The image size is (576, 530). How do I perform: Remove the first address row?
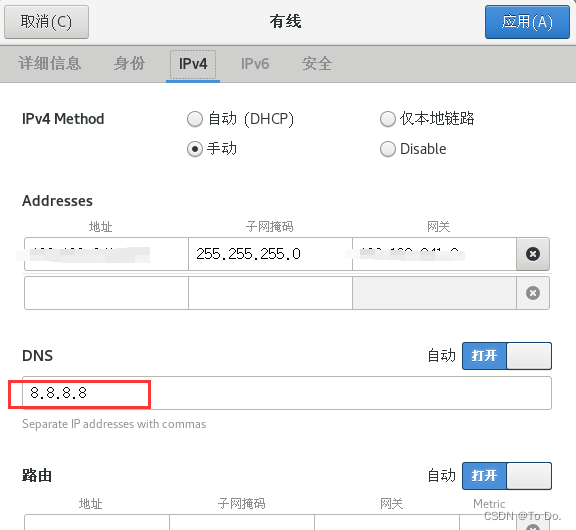click(533, 254)
